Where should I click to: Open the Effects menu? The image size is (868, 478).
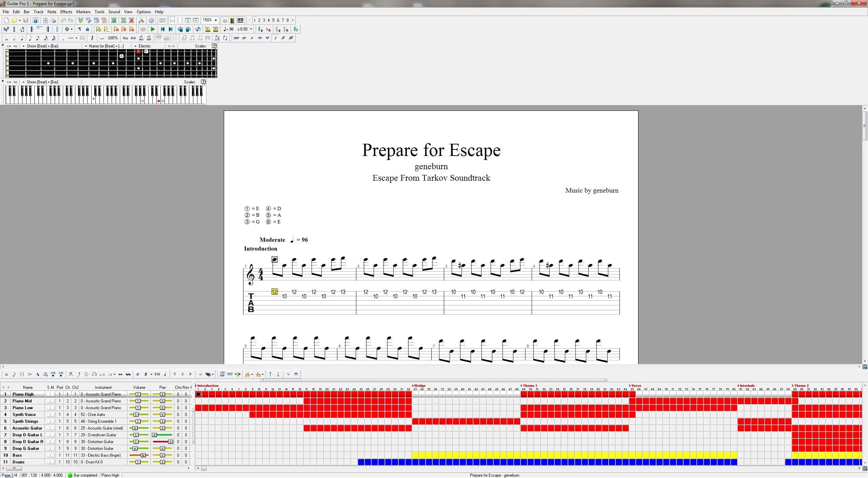(66, 12)
